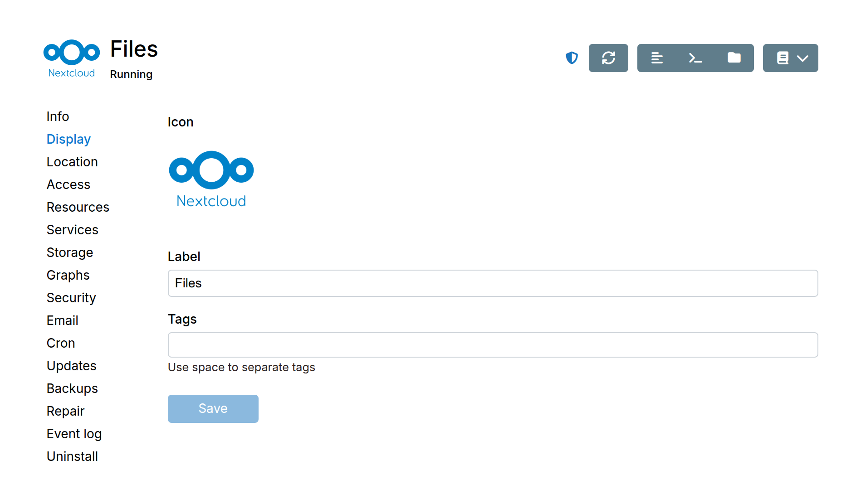Image resolution: width=861 pixels, height=504 pixels.
Task: Go to the Repair section
Action: click(66, 411)
